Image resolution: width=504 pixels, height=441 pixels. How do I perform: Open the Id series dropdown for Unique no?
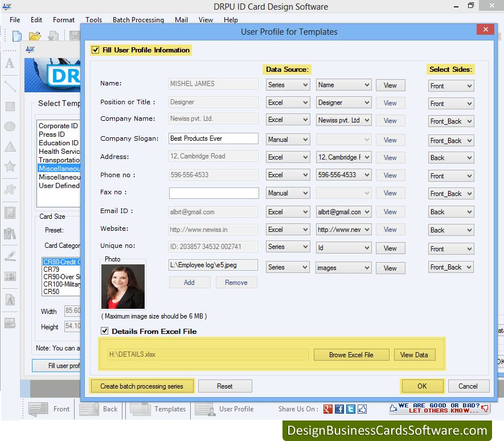pyautogui.click(x=343, y=248)
